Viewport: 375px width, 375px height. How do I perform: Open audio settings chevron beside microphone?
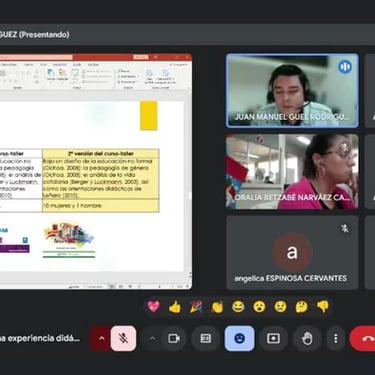tap(102, 338)
